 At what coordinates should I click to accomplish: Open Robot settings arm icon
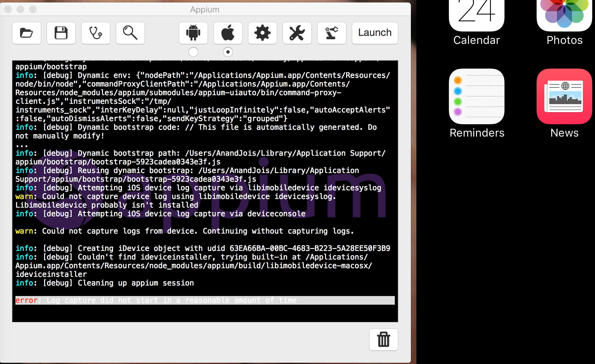point(332,33)
